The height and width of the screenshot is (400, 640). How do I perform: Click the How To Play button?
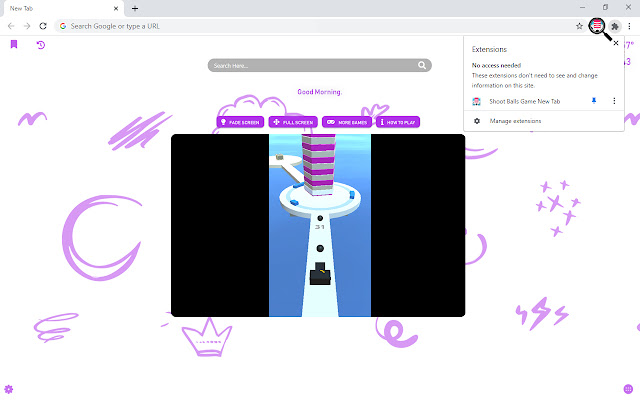pyautogui.click(x=398, y=122)
